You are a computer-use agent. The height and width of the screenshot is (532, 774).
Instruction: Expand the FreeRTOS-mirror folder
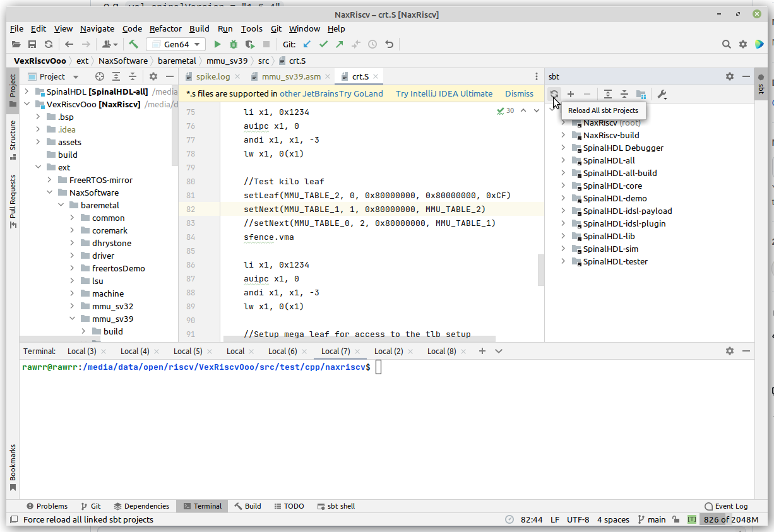coord(50,180)
